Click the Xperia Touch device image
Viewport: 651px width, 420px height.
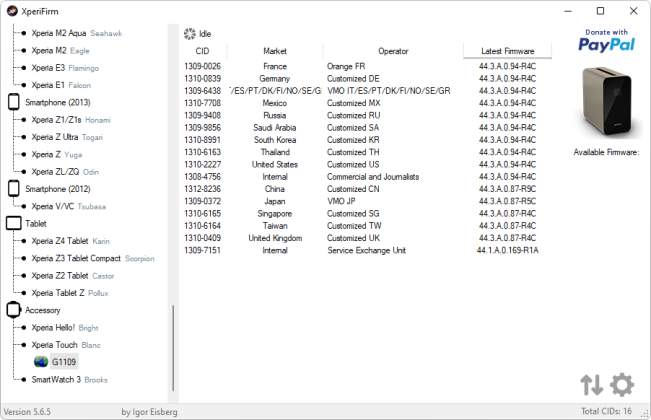[607, 102]
